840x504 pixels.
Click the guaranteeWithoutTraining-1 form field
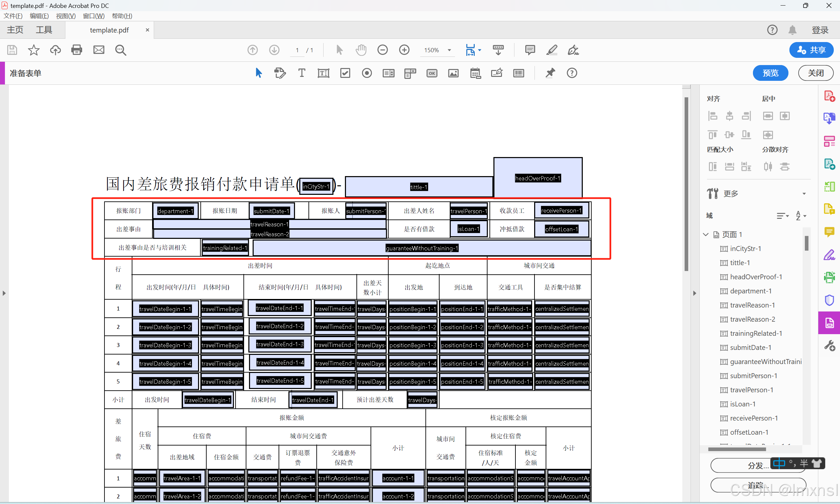pos(422,248)
